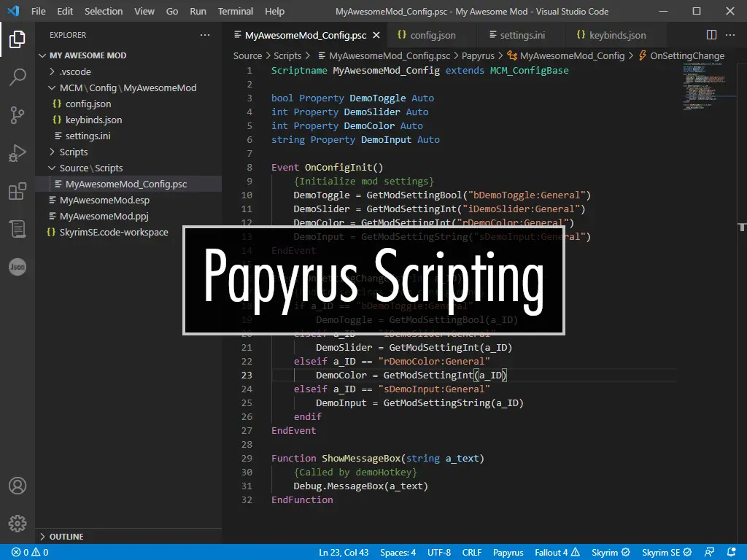Click the CRLF line ending selector
Viewport: 747px width, 560px height.
pos(471,552)
